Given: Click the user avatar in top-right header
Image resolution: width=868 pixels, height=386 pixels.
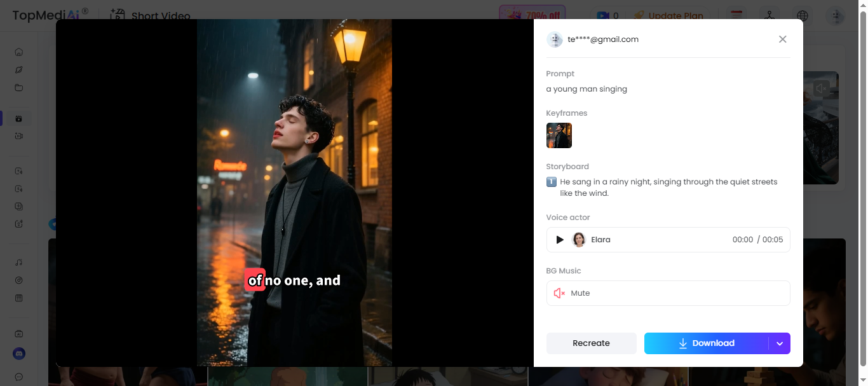Looking at the screenshot, I should [835, 16].
